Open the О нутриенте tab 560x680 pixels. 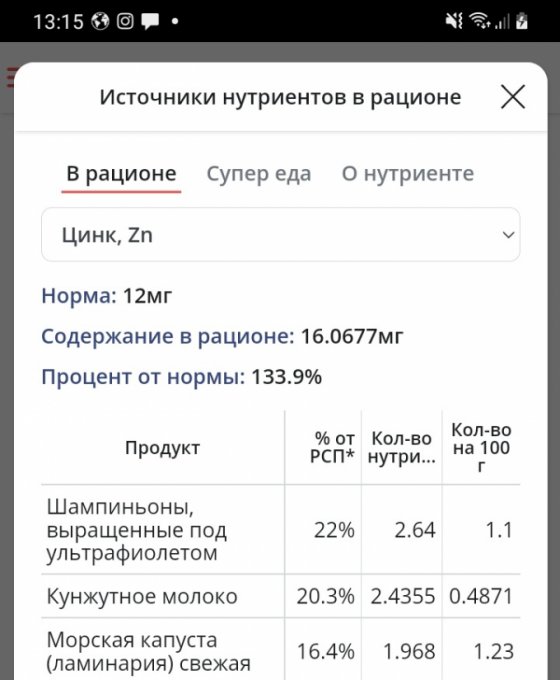click(x=408, y=173)
